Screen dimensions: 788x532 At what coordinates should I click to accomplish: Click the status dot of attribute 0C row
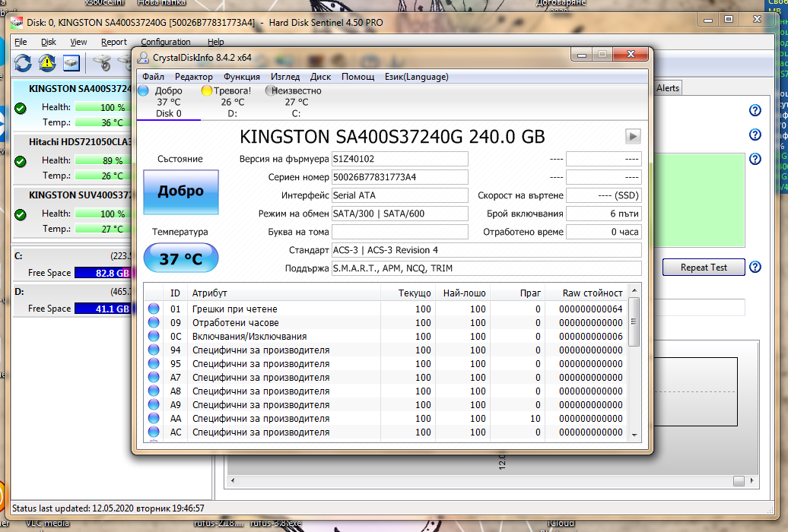[154, 336]
